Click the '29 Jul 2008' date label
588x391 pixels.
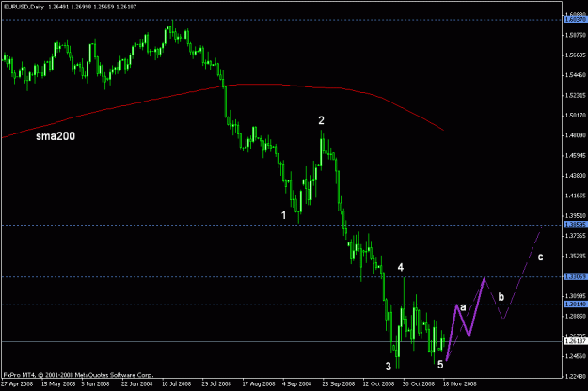[x=216, y=383]
